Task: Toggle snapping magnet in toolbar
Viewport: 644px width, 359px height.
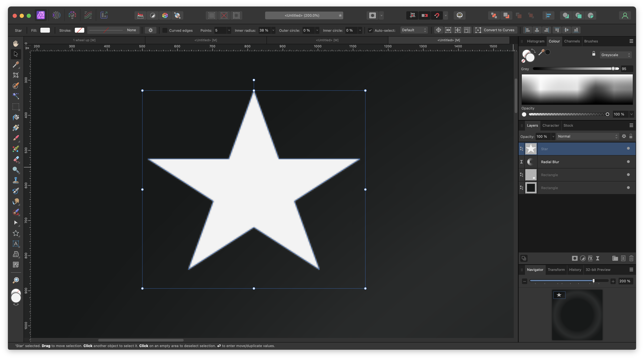Action: click(x=437, y=15)
